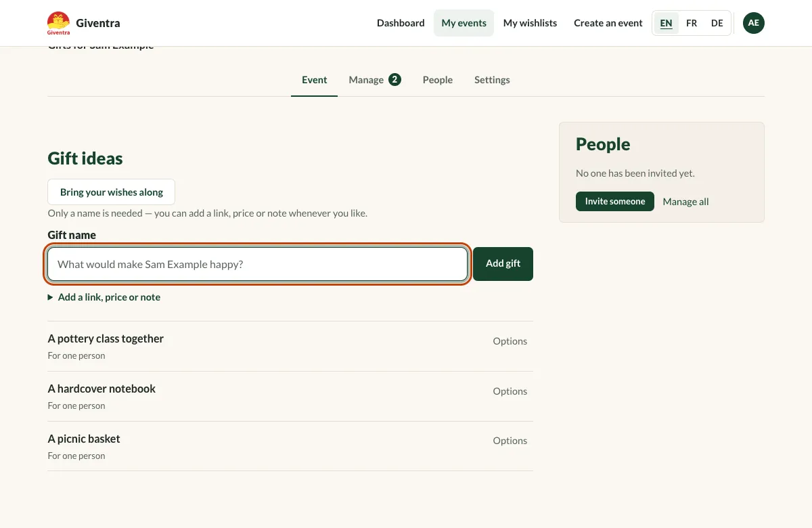Click 'No one has been invited yet.' text
Screen dimensions: 812x528
click(635, 173)
